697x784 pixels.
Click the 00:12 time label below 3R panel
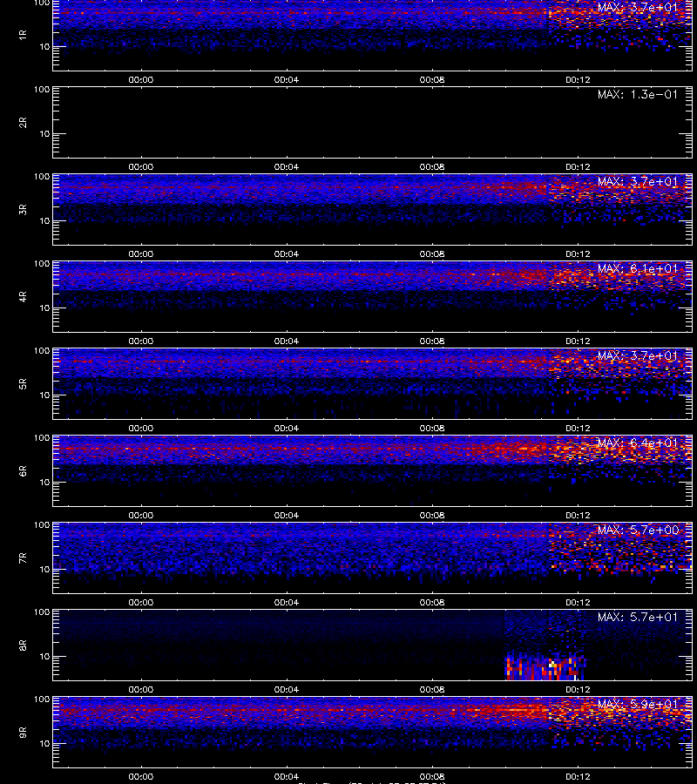click(x=578, y=254)
